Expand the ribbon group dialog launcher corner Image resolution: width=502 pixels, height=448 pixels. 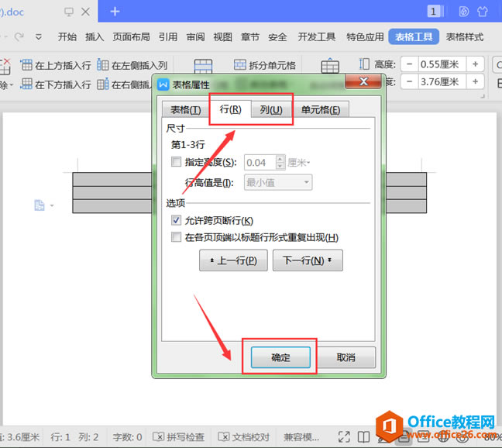pyautogui.click(x=483, y=96)
